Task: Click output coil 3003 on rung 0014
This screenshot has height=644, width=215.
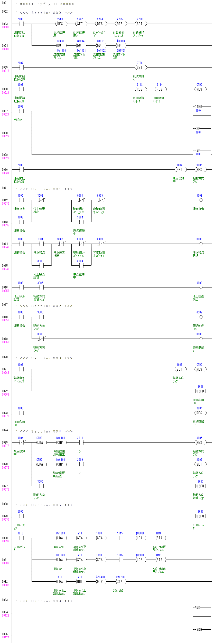Action: coord(201,244)
